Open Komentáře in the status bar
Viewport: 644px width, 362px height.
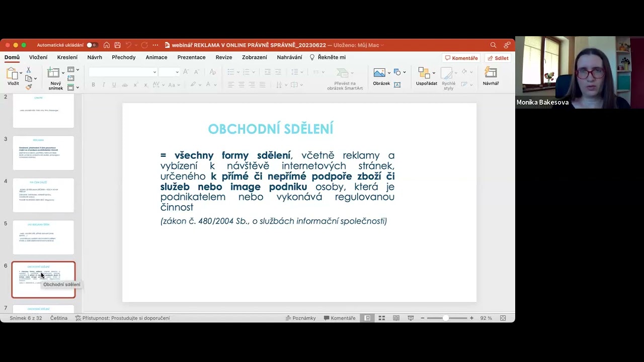[x=340, y=318]
